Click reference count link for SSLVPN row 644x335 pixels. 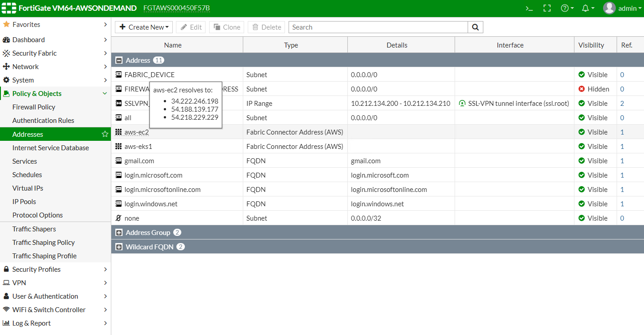622,104
